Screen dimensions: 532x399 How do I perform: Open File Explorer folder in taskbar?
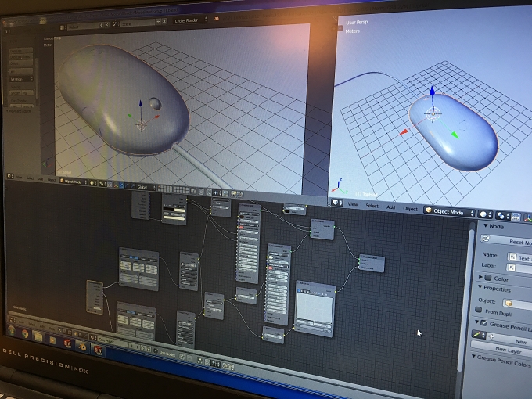pyautogui.click(x=38, y=337)
